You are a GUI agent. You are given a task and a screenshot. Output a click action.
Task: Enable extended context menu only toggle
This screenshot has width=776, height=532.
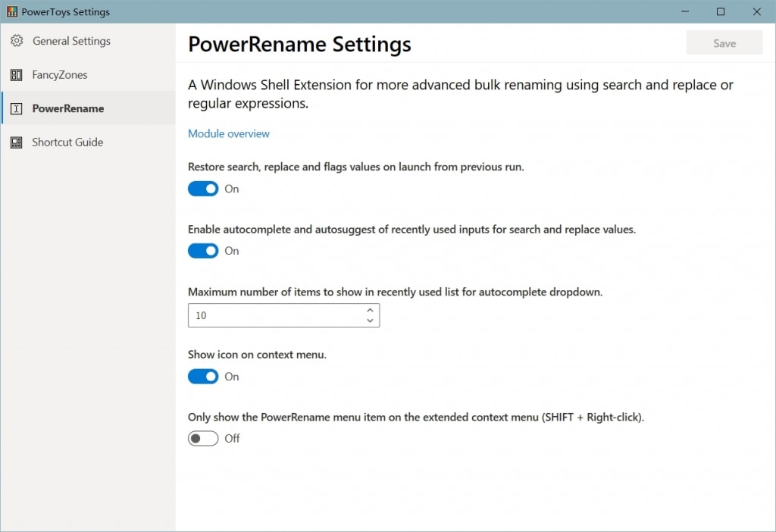pyautogui.click(x=203, y=439)
